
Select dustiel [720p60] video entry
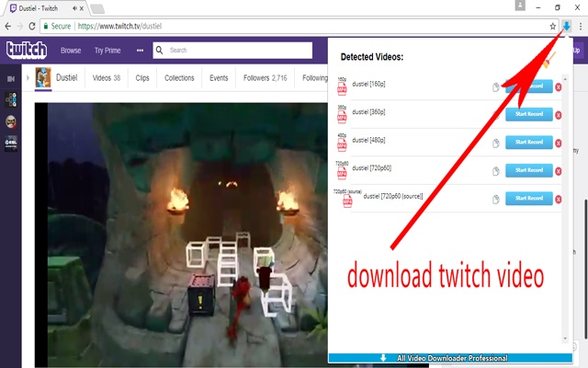(371, 167)
